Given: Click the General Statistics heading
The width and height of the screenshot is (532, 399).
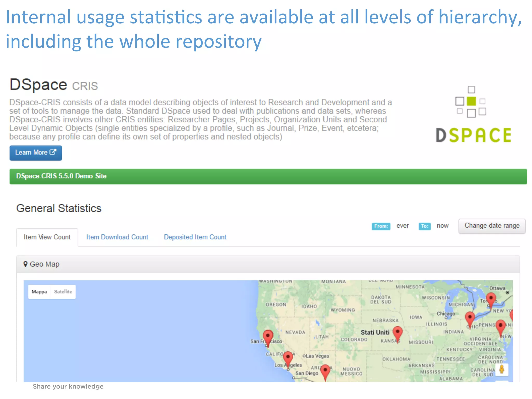Looking at the screenshot, I should click(x=59, y=208).
